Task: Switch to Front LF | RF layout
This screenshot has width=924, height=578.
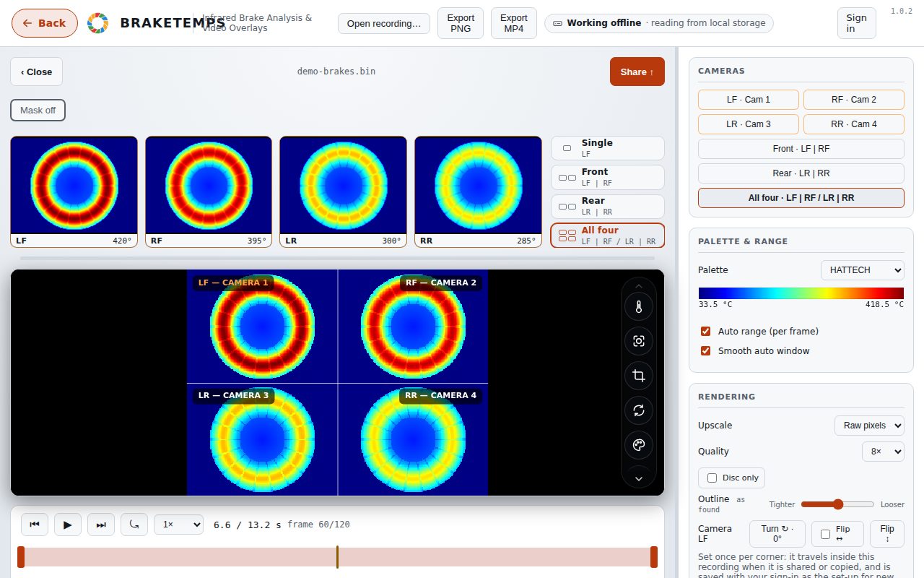Action: pyautogui.click(x=607, y=177)
